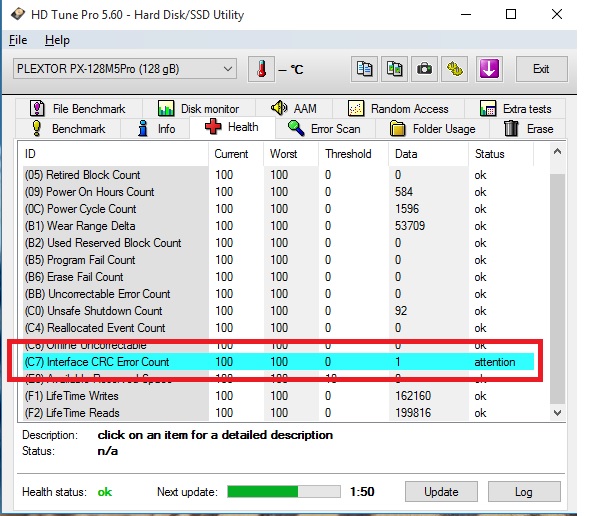Open the Help menu
This screenshot has width=613, height=516.
click(57, 40)
